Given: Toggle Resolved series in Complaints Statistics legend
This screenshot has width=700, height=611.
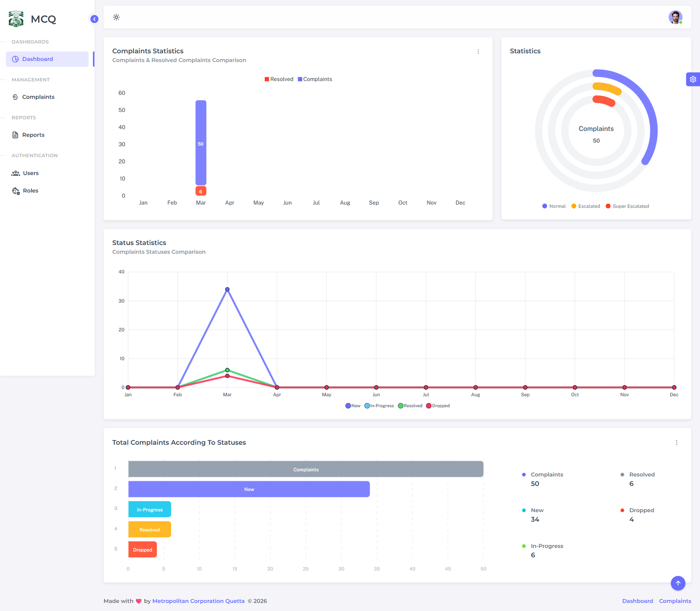Looking at the screenshot, I should pos(279,79).
